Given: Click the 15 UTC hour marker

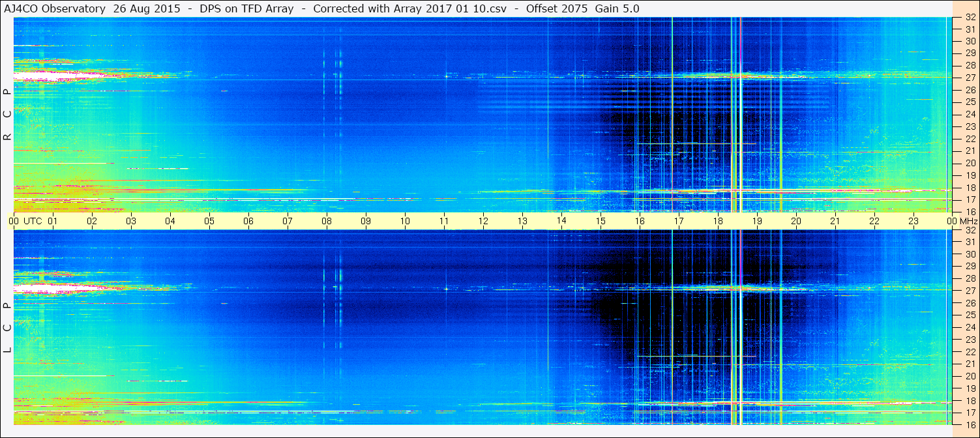Looking at the screenshot, I should point(601,221).
